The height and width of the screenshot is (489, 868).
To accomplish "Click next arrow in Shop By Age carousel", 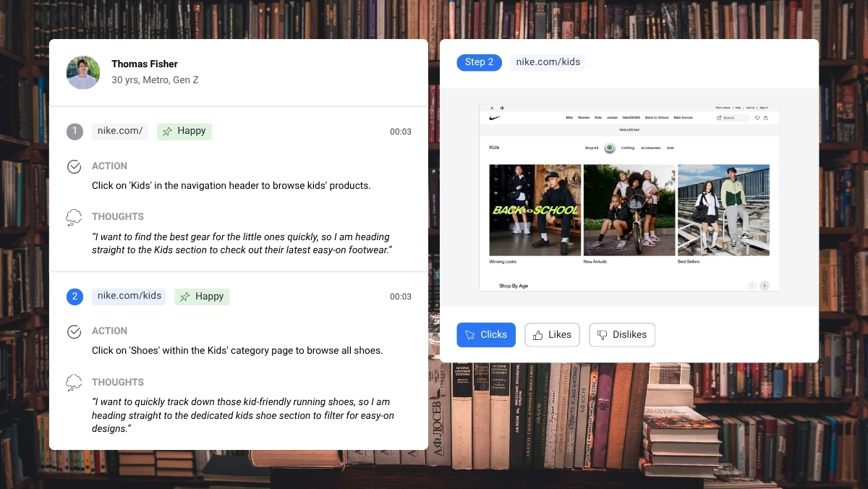I will 765,286.
